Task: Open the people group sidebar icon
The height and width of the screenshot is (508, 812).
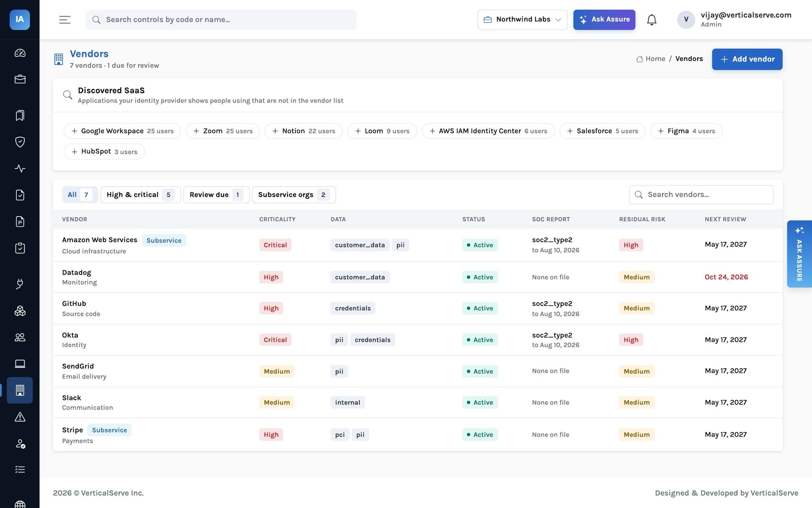Action: [20, 337]
